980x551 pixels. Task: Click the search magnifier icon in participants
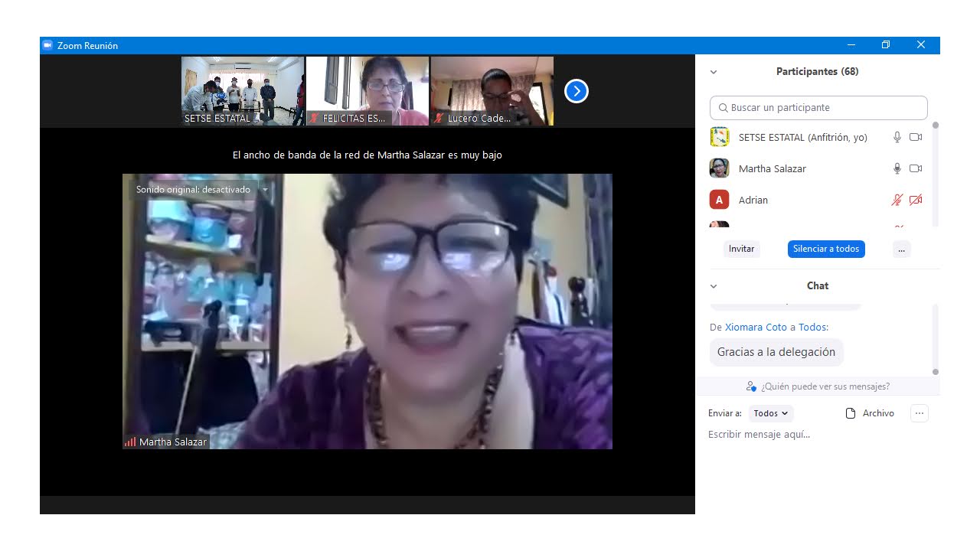[x=723, y=108]
